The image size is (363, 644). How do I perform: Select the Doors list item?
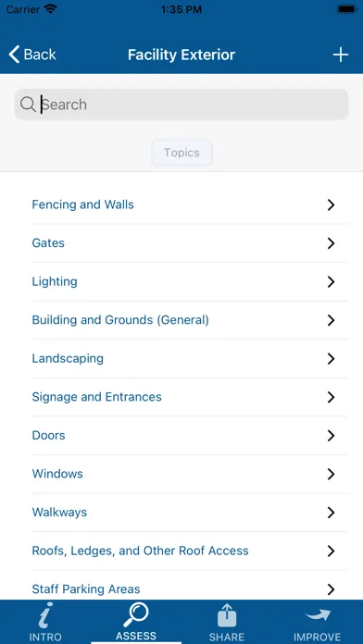pyautogui.click(x=190, y=436)
